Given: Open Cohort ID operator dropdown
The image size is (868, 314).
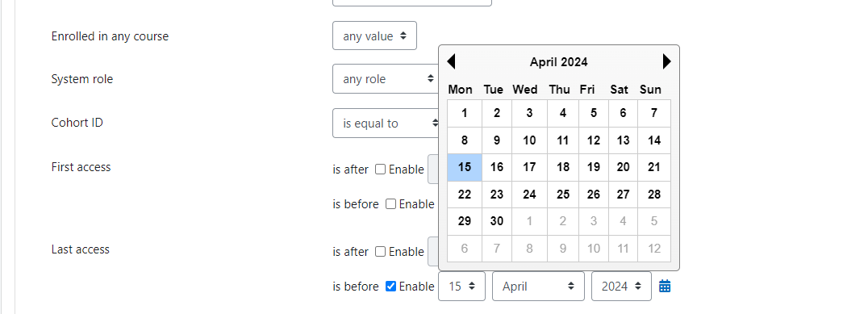Looking at the screenshot, I should [386, 123].
